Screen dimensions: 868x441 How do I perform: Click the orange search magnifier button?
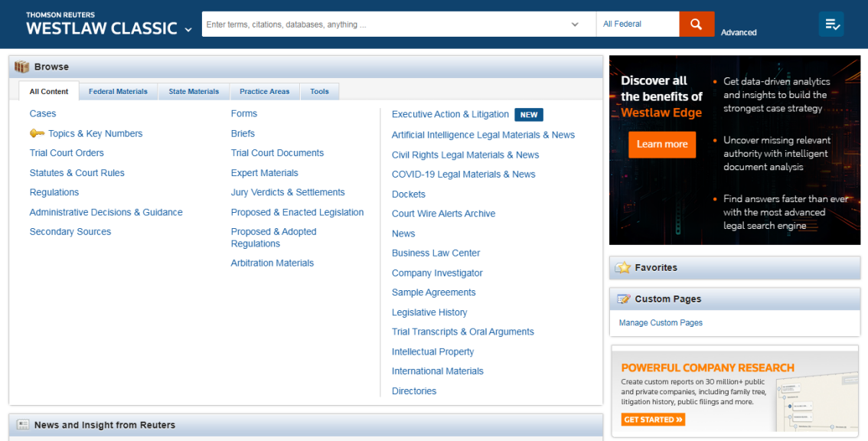click(x=697, y=24)
